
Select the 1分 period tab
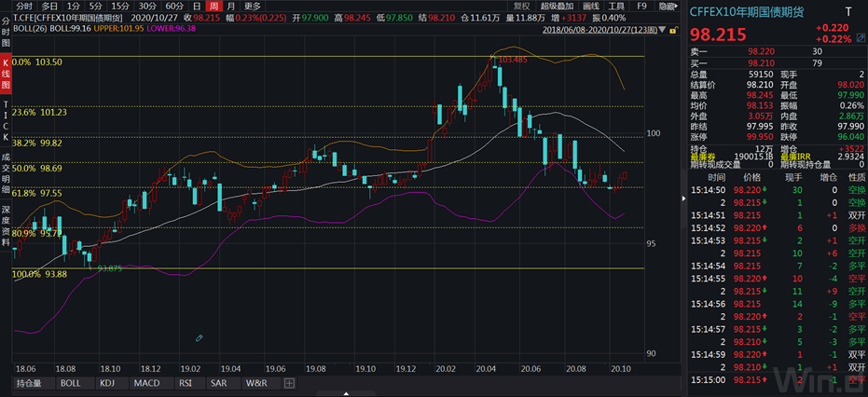73,7
